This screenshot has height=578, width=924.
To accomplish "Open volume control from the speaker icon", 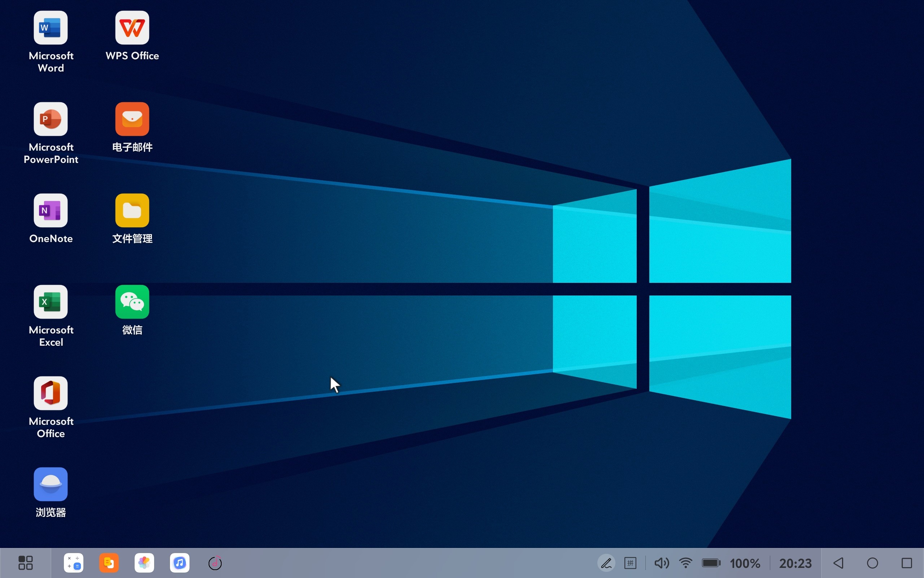I will pyautogui.click(x=662, y=563).
